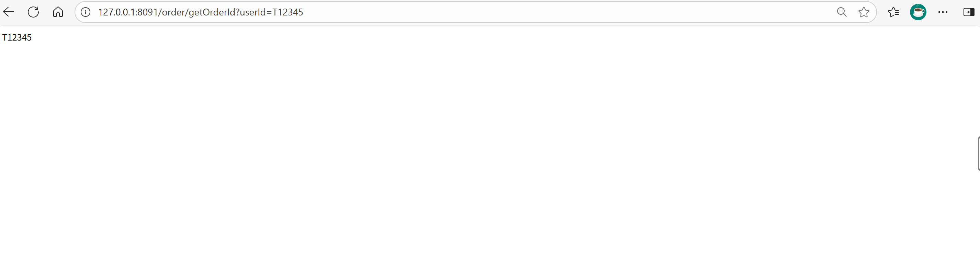Click the handle on the right page edge

click(x=979, y=153)
